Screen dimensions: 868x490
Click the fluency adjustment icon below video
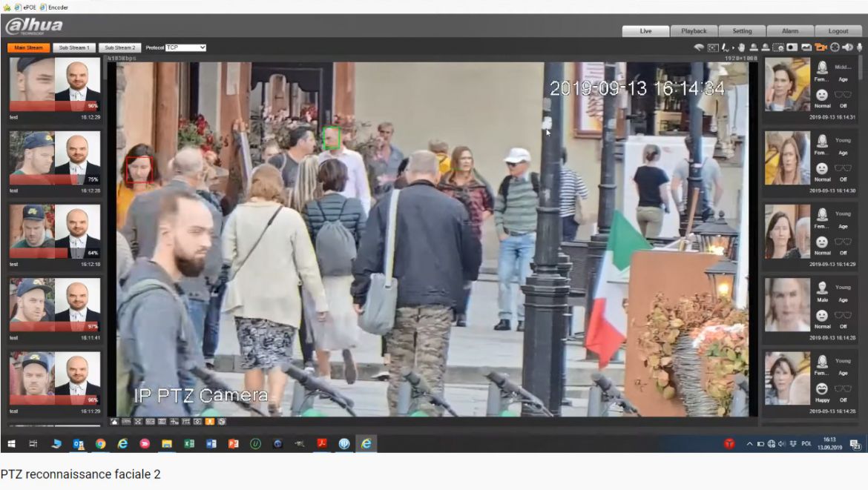(x=162, y=421)
